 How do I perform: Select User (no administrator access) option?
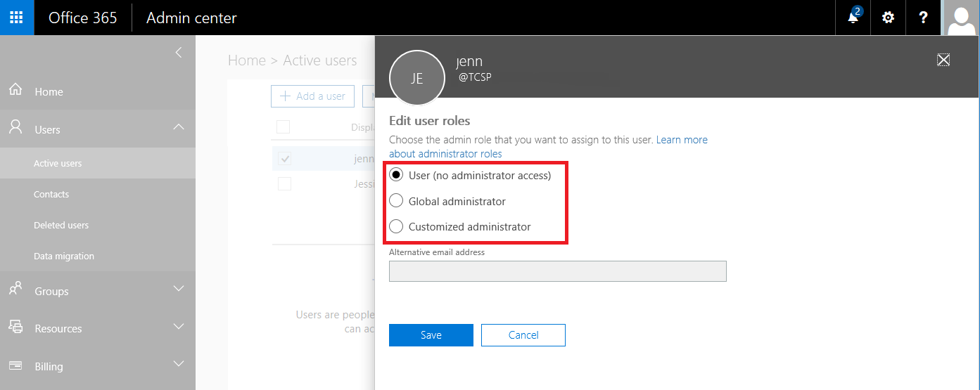click(x=396, y=175)
